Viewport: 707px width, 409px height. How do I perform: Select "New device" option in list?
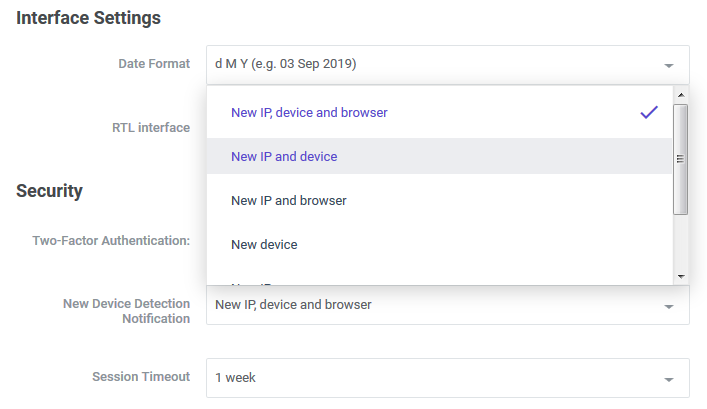(x=440, y=244)
